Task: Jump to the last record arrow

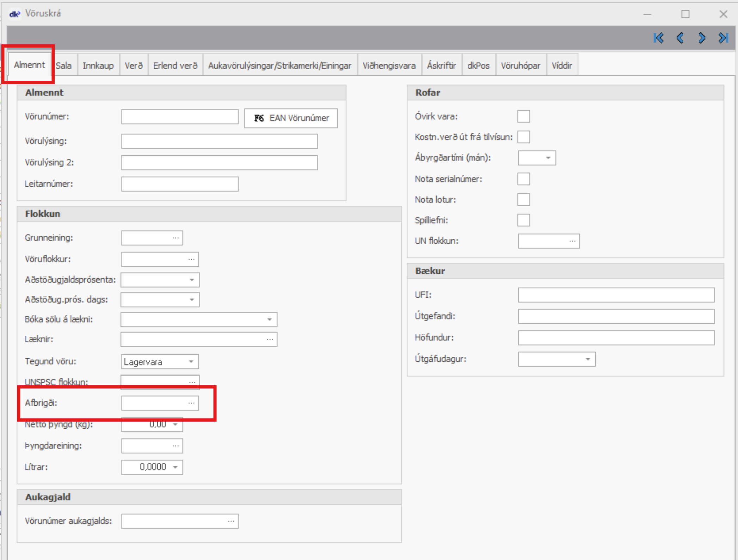Action: click(723, 38)
